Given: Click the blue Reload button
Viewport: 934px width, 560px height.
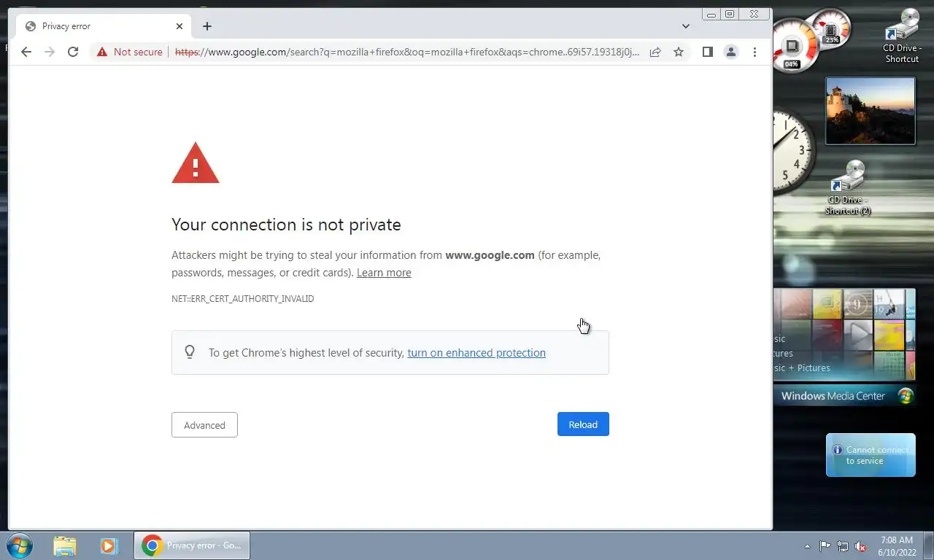Looking at the screenshot, I should click(583, 424).
